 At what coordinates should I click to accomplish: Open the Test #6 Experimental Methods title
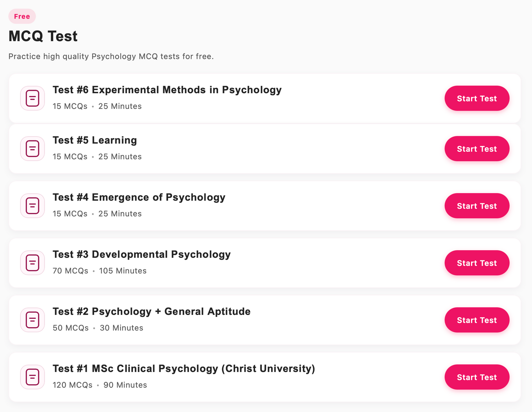[x=167, y=90]
